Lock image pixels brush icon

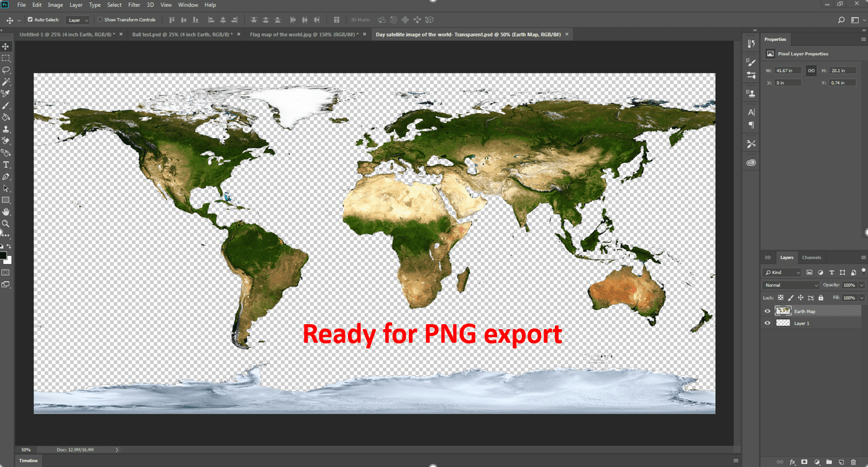click(x=790, y=298)
